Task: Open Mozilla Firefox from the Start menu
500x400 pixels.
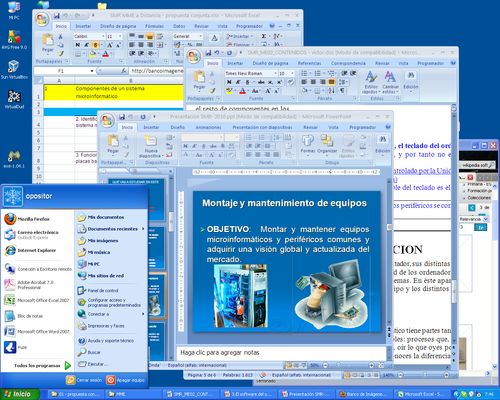Action: [27, 219]
